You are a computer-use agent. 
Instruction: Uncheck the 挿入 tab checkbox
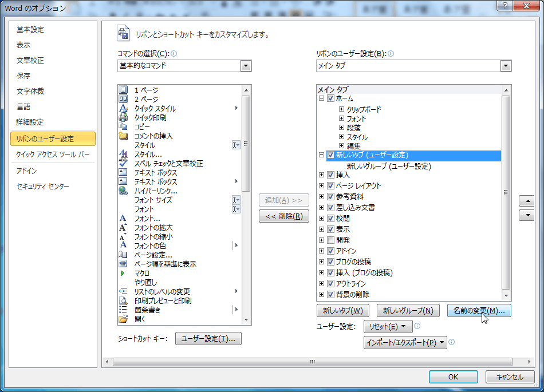(330, 175)
